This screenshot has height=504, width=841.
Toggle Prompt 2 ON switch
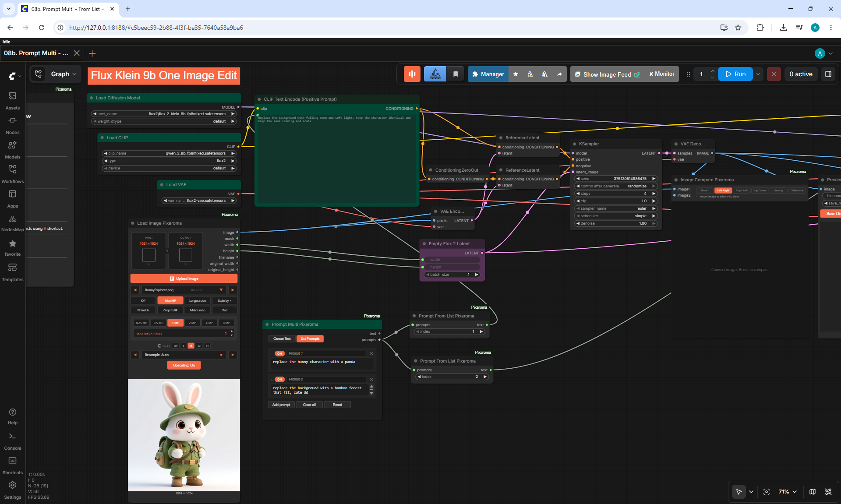[279, 380]
